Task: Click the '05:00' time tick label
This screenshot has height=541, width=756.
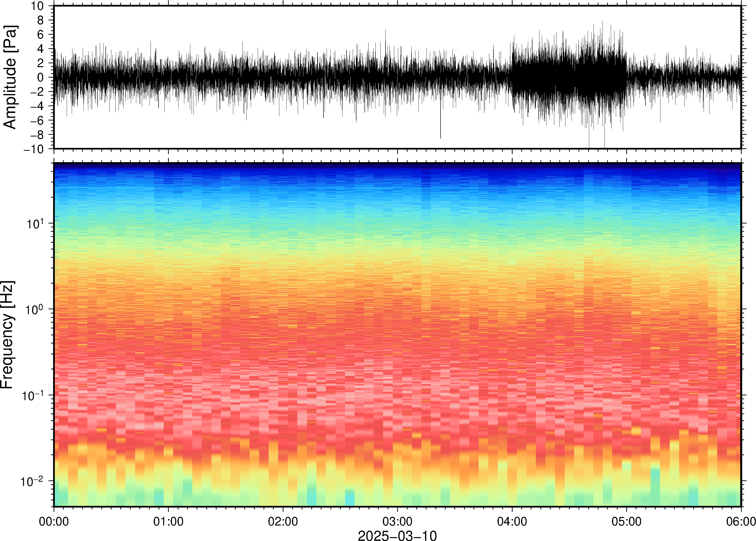Action: pyautogui.click(x=626, y=521)
